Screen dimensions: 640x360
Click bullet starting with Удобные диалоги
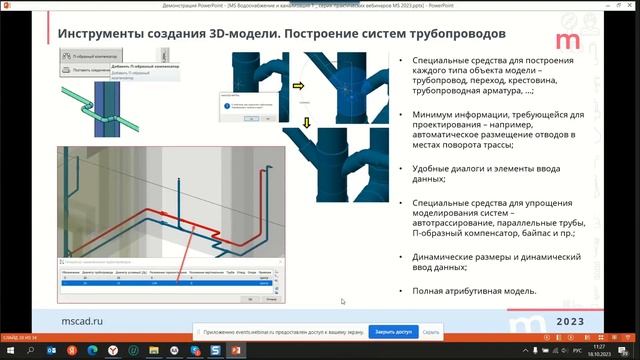pyautogui.click(x=486, y=173)
